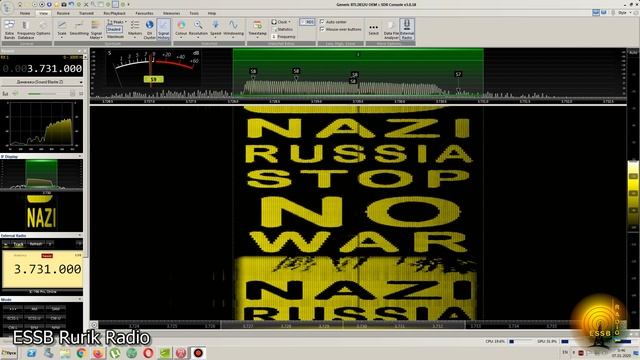Open the Select more options button
This screenshot has height=360, width=640.
(x=373, y=28)
